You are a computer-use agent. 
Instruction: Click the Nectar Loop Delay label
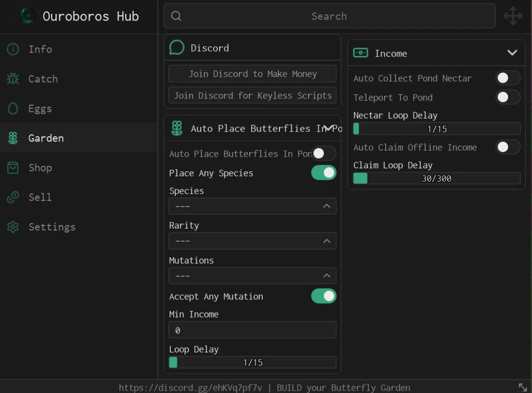(x=395, y=115)
